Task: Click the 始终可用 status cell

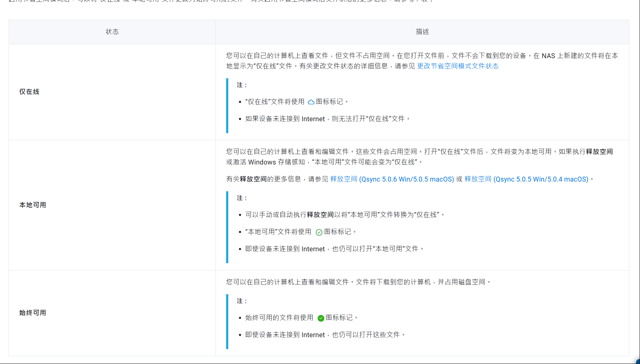Action: (x=112, y=313)
